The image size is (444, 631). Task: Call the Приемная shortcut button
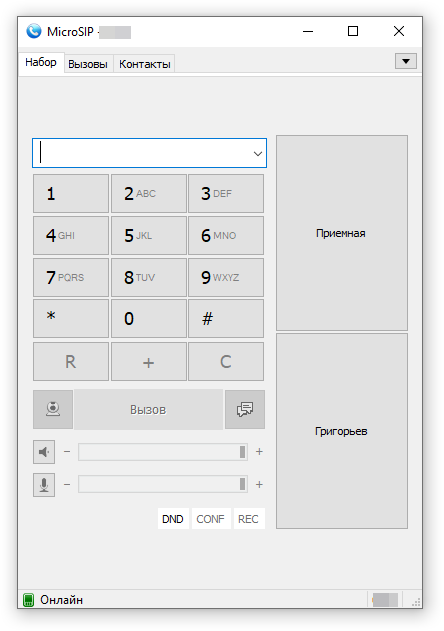(x=342, y=233)
